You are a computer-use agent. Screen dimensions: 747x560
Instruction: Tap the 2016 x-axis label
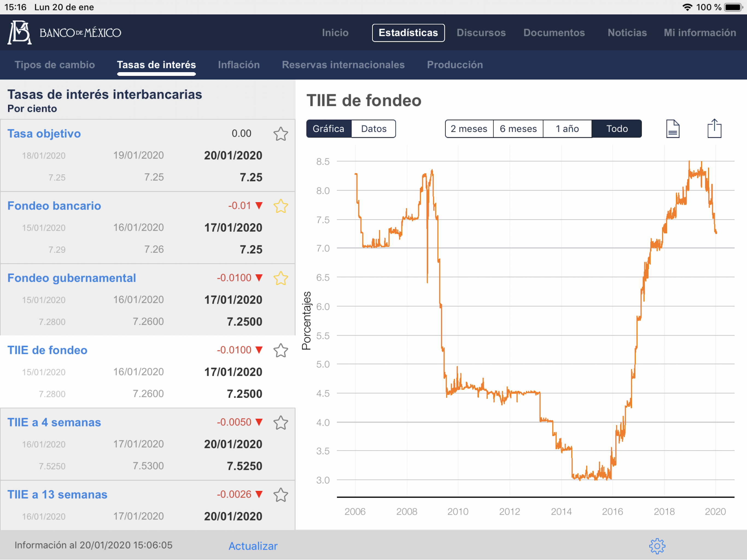[x=612, y=511]
